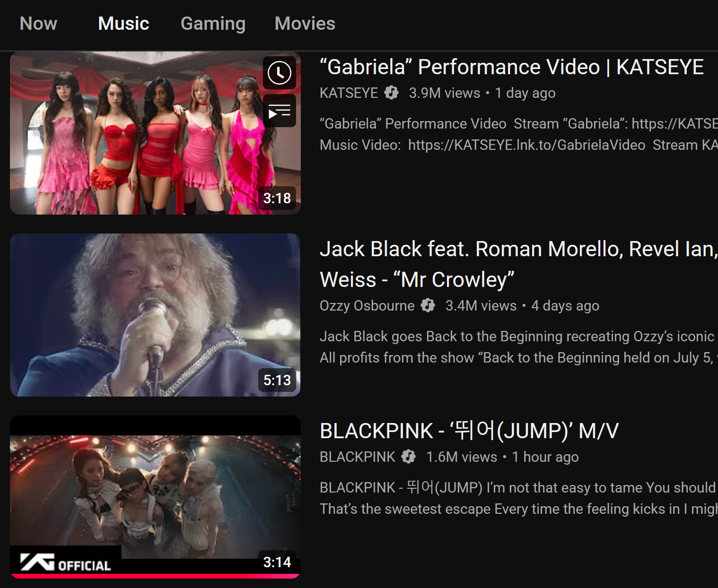
Task: Open the "Gabriela" Performance Video title
Action: click(x=512, y=67)
